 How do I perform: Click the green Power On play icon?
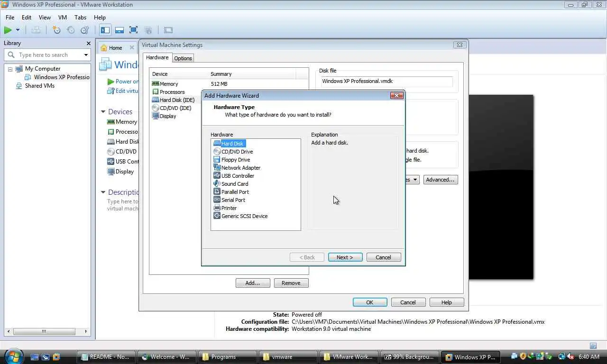coord(8,30)
